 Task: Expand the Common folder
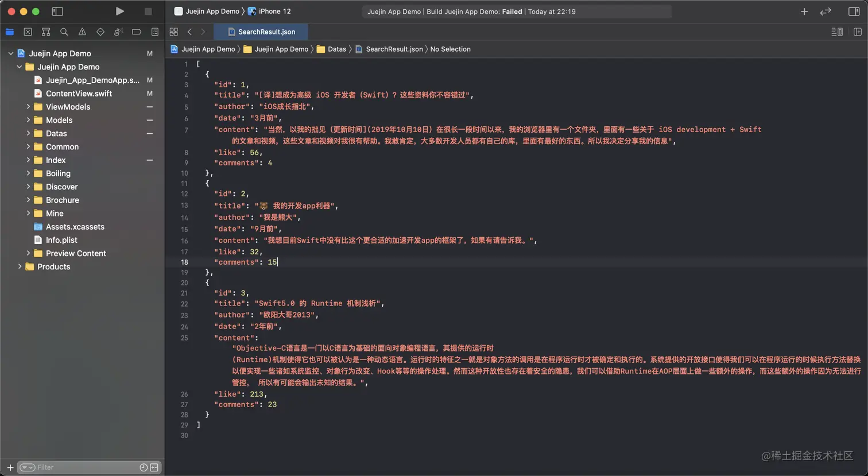tap(28, 146)
